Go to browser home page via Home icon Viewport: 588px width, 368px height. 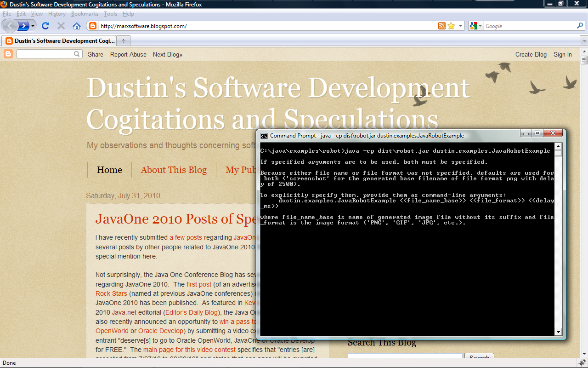[76, 26]
